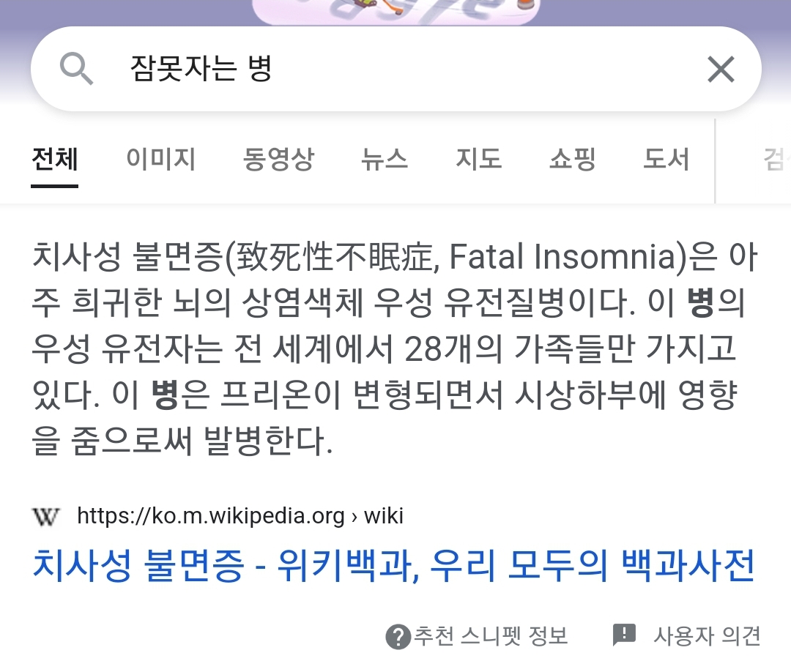Tap the magnifying glass search icon
Image resolution: width=791 pixels, height=672 pixels.
pos(76,69)
